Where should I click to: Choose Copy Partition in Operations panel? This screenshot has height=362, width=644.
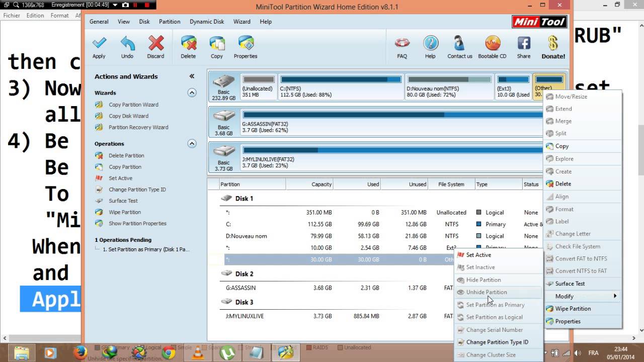tap(125, 167)
